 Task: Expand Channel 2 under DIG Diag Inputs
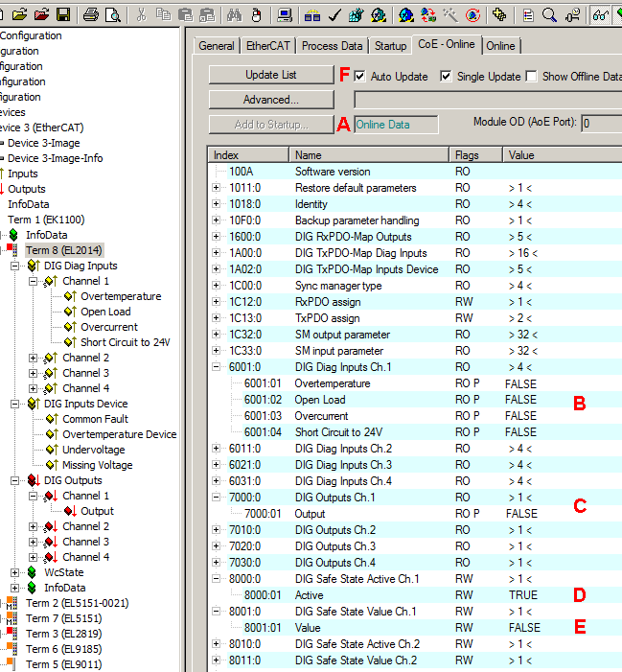[33, 358]
